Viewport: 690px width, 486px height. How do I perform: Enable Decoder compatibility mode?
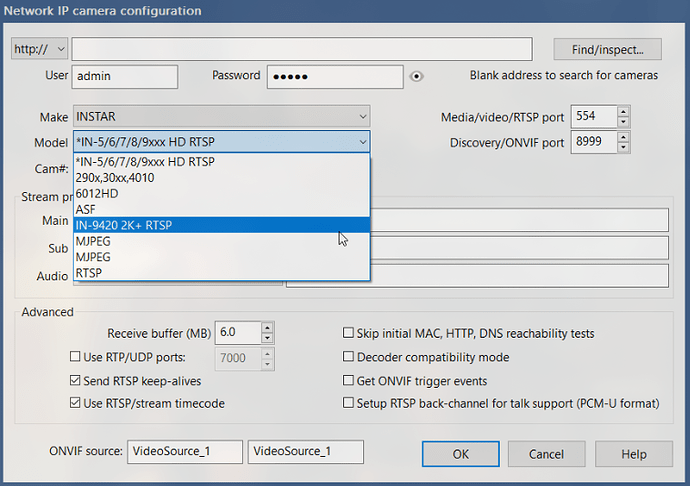click(348, 357)
